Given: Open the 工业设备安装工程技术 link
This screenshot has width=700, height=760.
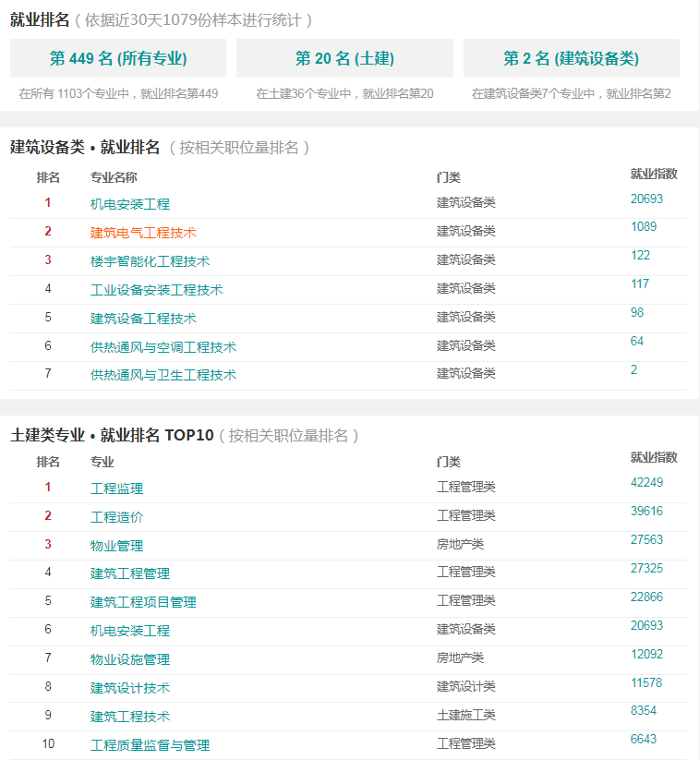Looking at the screenshot, I should pyautogui.click(x=157, y=290).
